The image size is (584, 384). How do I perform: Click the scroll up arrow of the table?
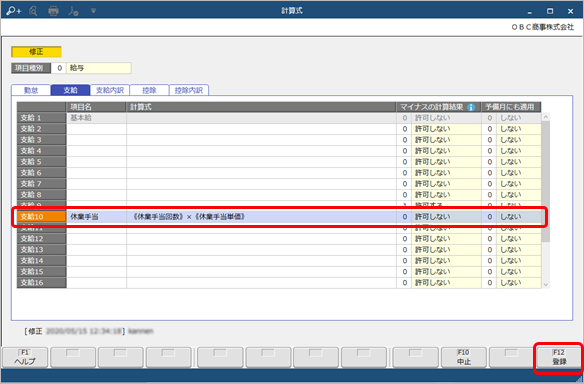click(546, 117)
